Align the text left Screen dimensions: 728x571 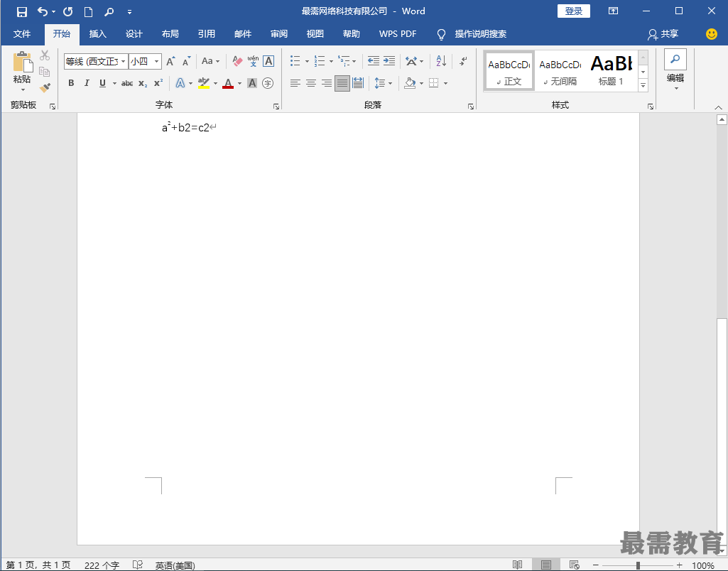(x=295, y=83)
